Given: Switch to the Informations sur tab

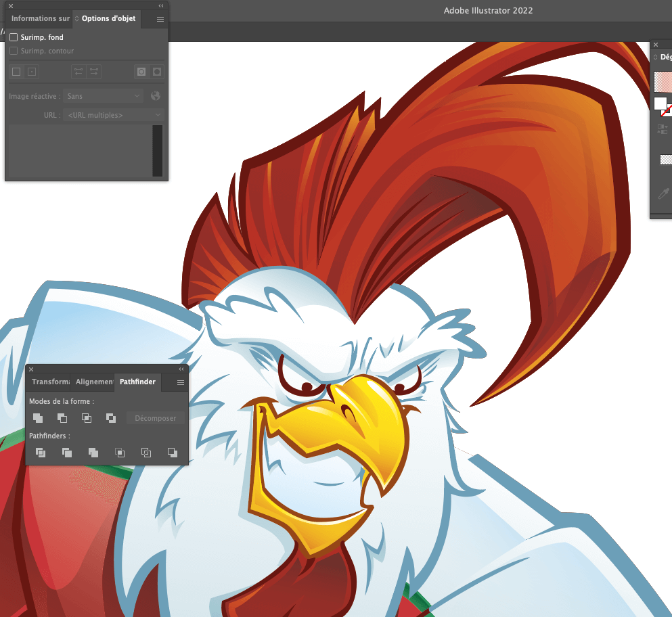Looking at the screenshot, I should (40, 19).
